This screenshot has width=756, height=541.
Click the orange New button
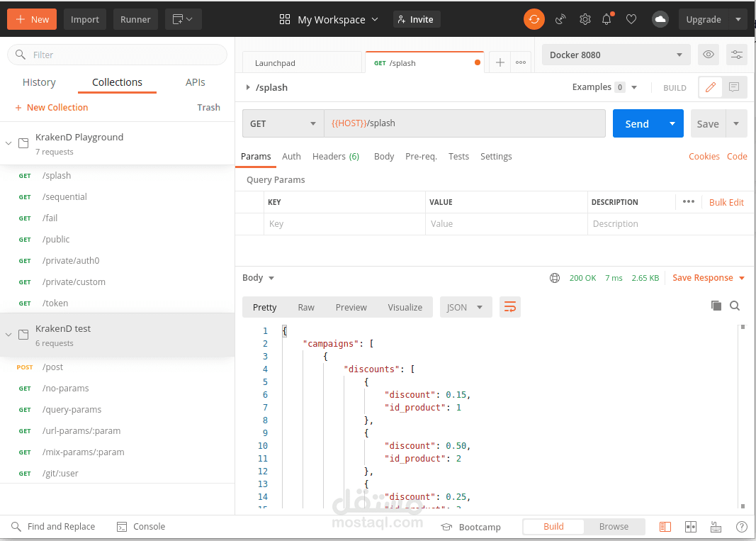click(x=32, y=19)
